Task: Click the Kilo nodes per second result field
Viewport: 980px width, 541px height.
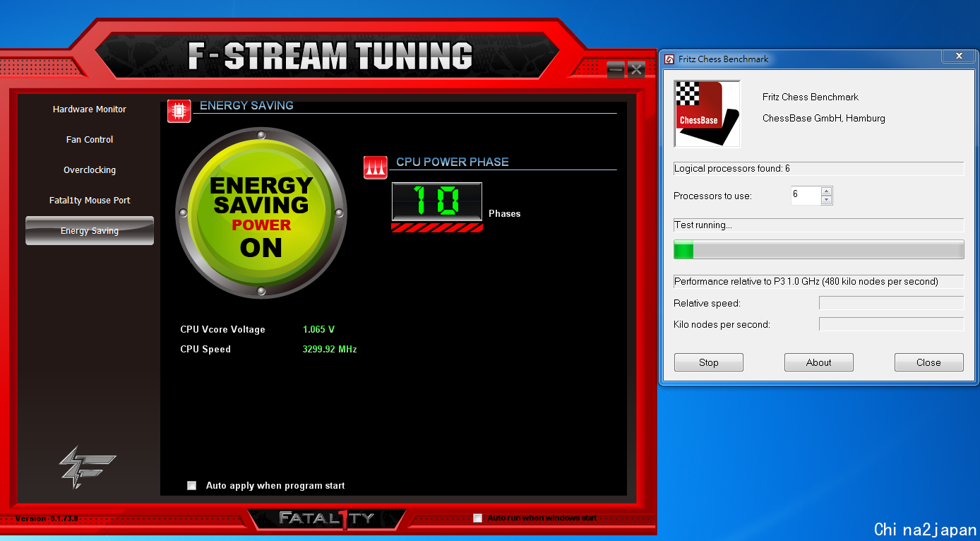Action: 892,324
